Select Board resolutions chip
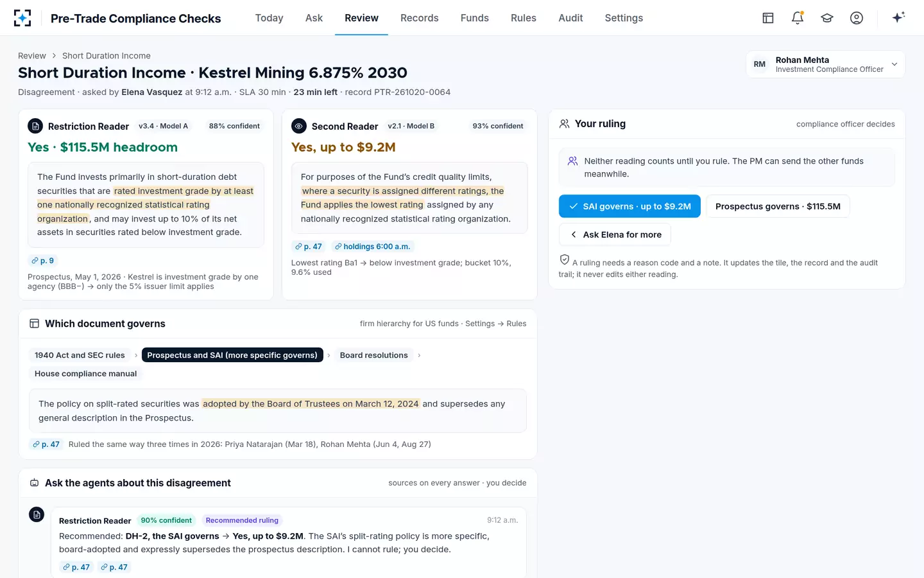Viewport: 924px width, 578px height. [x=374, y=355]
